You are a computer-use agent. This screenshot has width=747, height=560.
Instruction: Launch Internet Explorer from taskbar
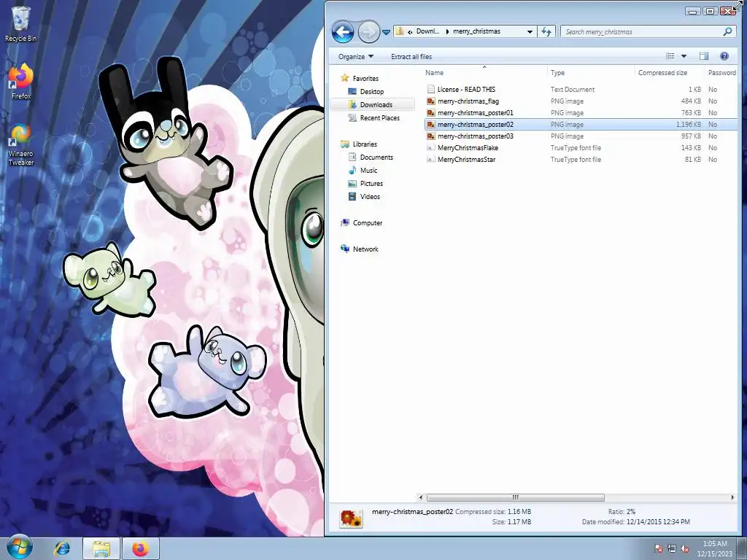pos(61,548)
